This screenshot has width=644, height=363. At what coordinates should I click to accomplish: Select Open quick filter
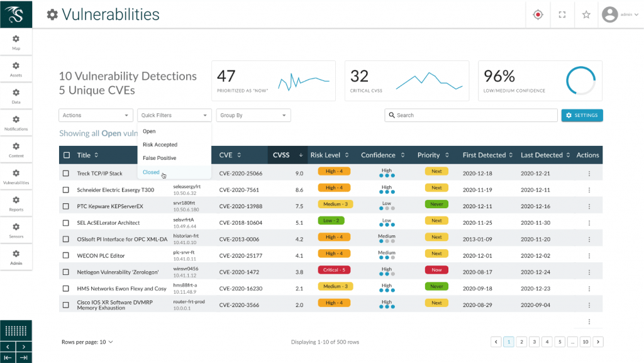click(x=174, y=131)
